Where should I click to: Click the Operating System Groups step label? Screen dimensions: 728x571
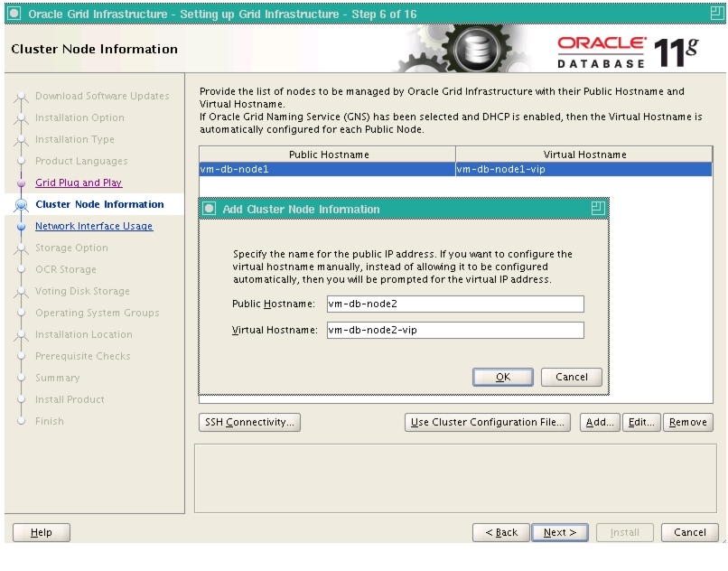[97, 313]
